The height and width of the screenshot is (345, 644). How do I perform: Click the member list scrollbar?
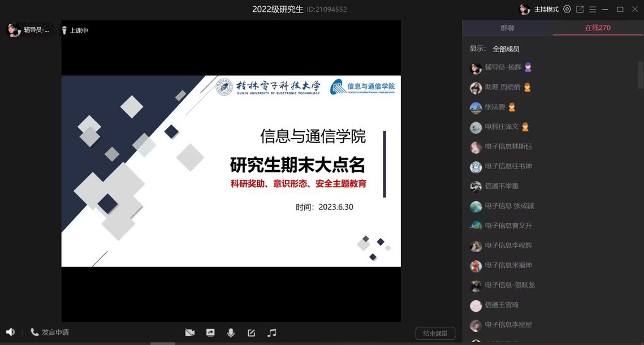(x=640, y=75)
